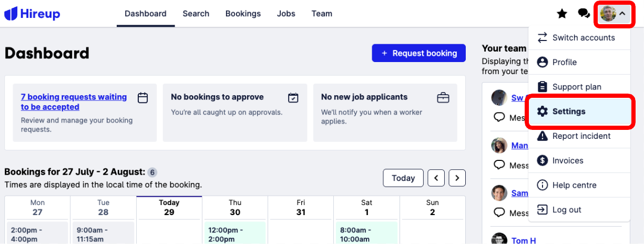Click the Log out arrow icon
The image size is (644, 244).
click(543, 210)
